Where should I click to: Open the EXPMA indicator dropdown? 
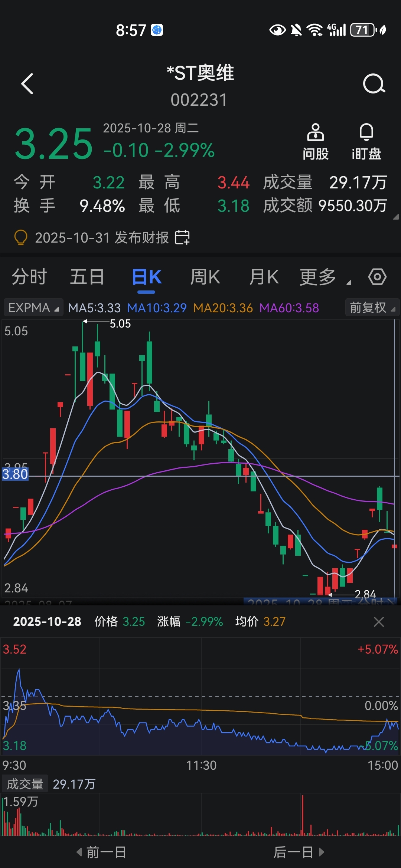33,308
